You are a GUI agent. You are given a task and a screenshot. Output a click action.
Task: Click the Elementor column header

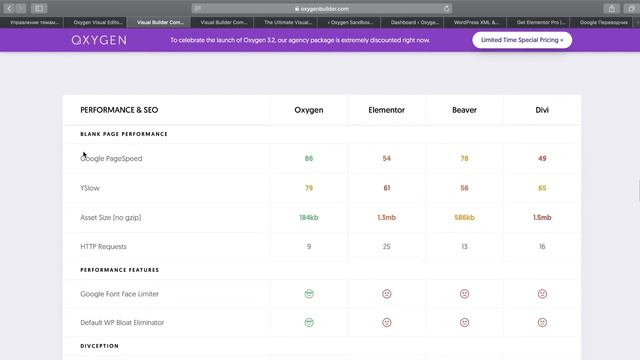coord(386,110)
